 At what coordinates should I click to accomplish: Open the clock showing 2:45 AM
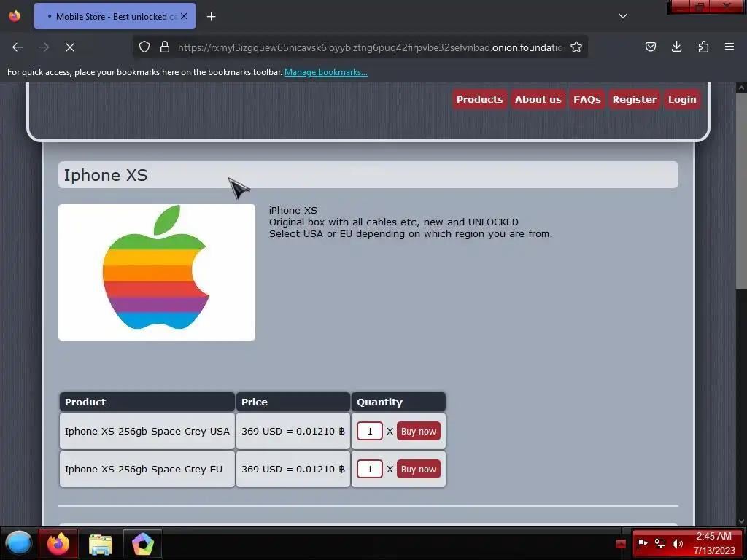pos(714,543)
